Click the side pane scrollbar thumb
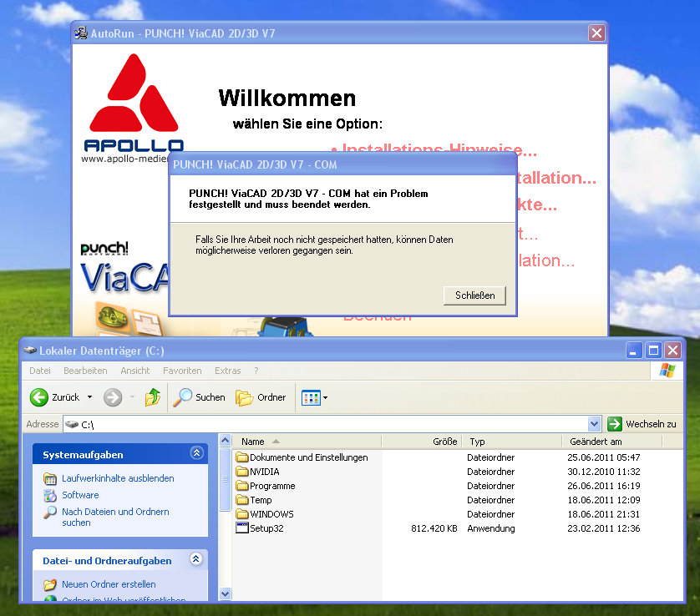Screen dimensions: 700x616 pos(225,479)
